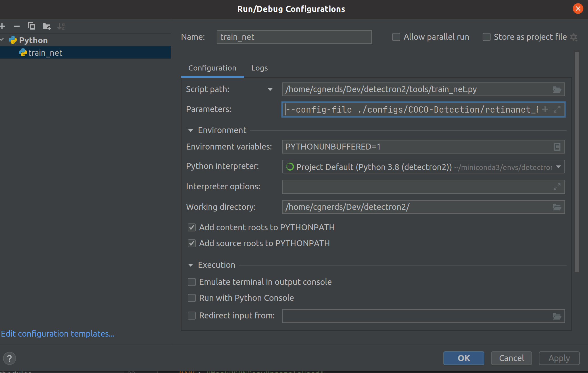
Task: Open the Python interpreter dropdown
Action: tap(558, 167)
